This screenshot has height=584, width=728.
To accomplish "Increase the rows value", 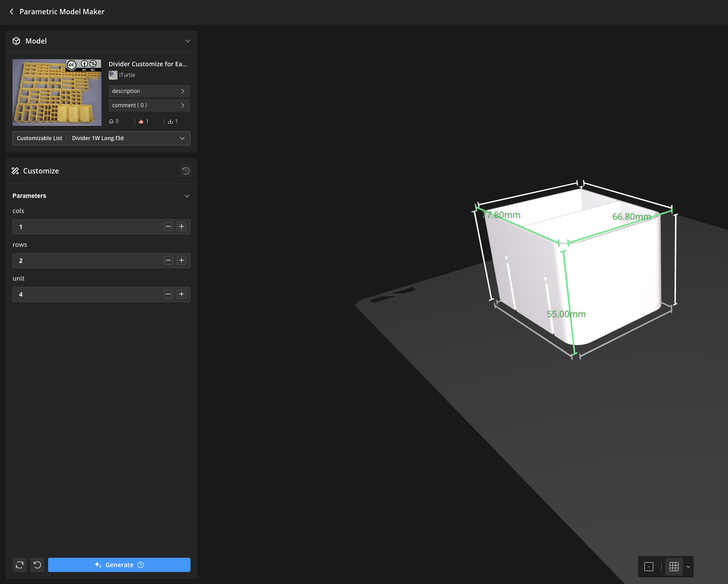I will [182, 261].
